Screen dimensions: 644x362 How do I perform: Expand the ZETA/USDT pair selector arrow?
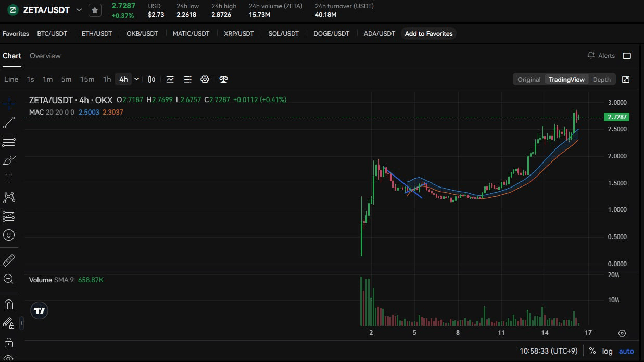79,10
